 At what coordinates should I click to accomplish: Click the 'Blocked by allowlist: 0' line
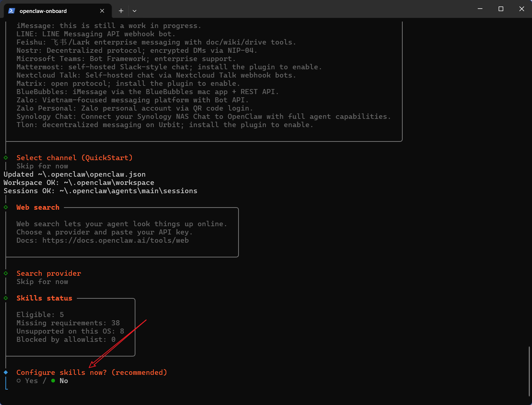tap(66, 340)
